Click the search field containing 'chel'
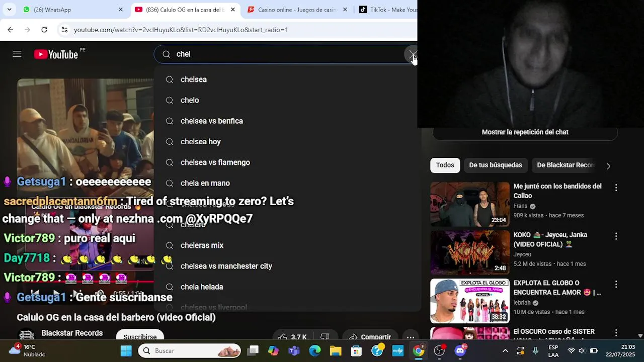644x362 pixels. point(284,54)
